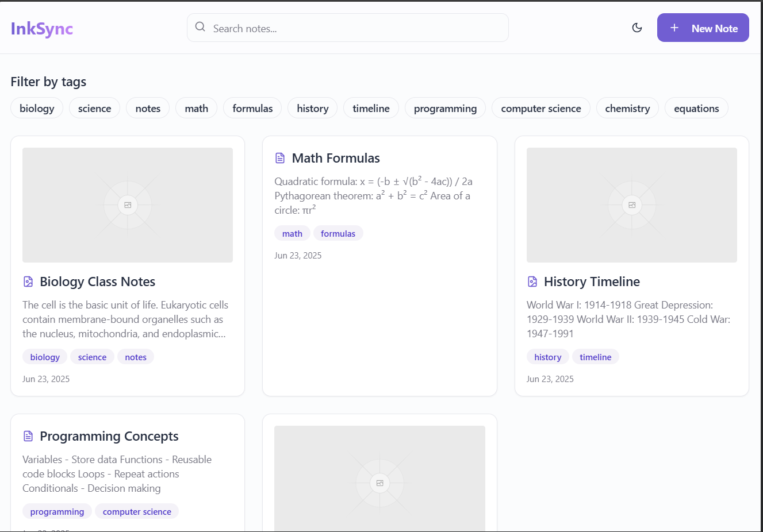Click the Biology Class Notes document icon
Screen dimensions: 763x532
(28, 282)
